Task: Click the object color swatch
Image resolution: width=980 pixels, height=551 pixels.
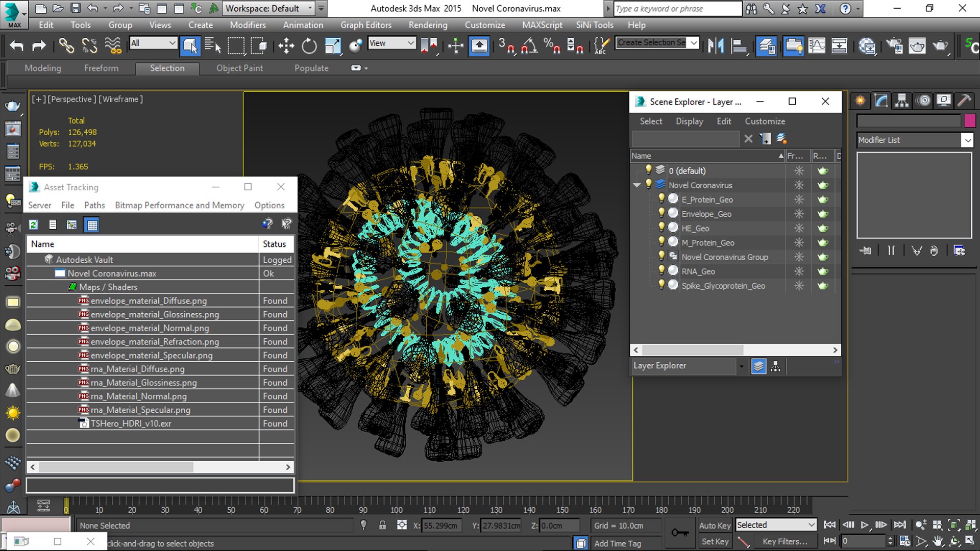Action: pos(970,121)
